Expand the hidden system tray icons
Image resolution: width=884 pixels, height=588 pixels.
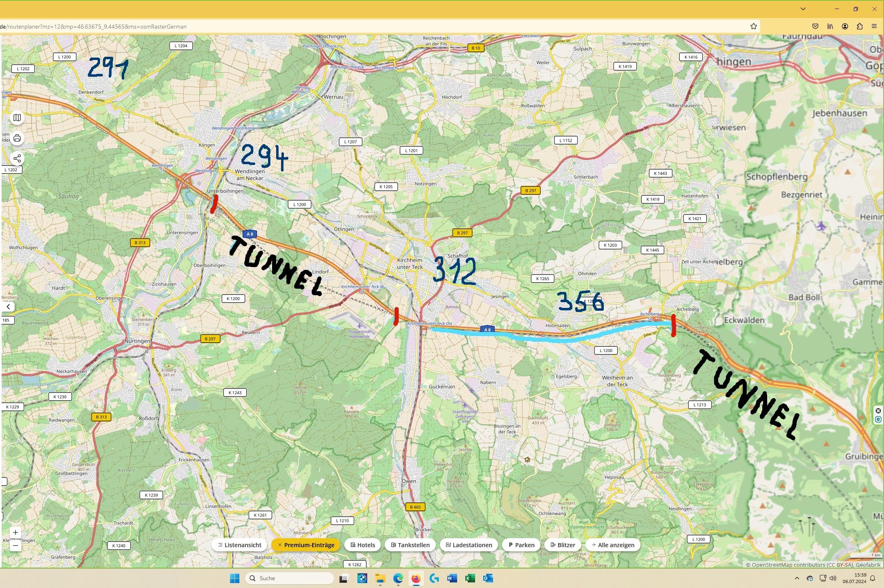[797, 578]
